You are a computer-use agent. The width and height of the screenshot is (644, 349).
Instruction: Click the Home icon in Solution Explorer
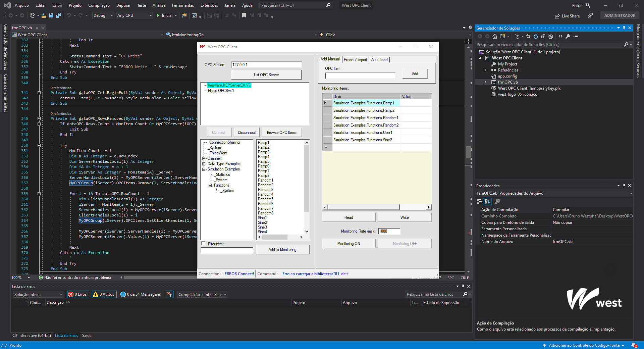pyautogui.click(x=495, y=36)
